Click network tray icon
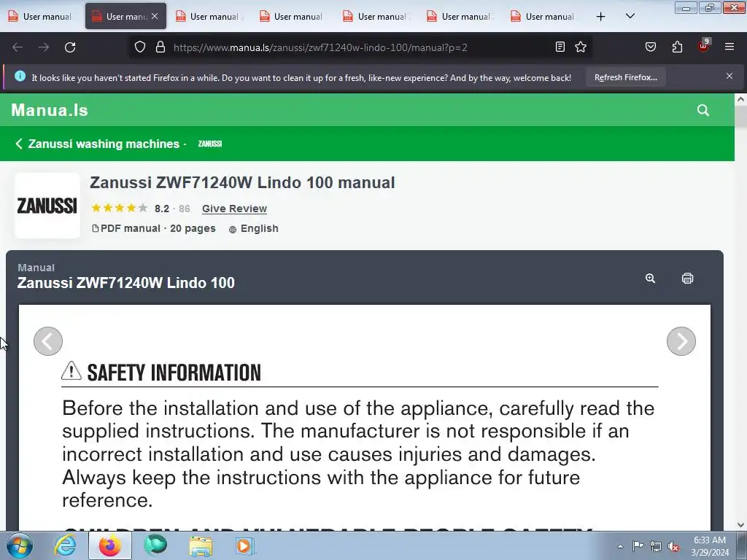Image resolution: width=747 pixels, height=560 pixels. point(656,546)
